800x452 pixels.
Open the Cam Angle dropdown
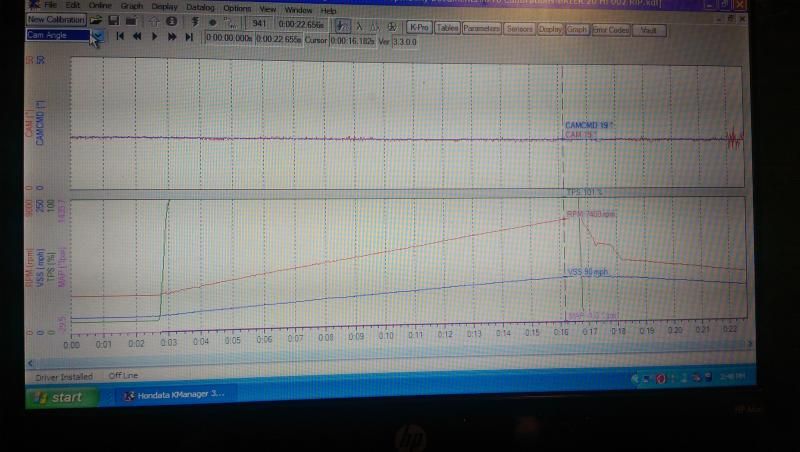tap(97, 36)
